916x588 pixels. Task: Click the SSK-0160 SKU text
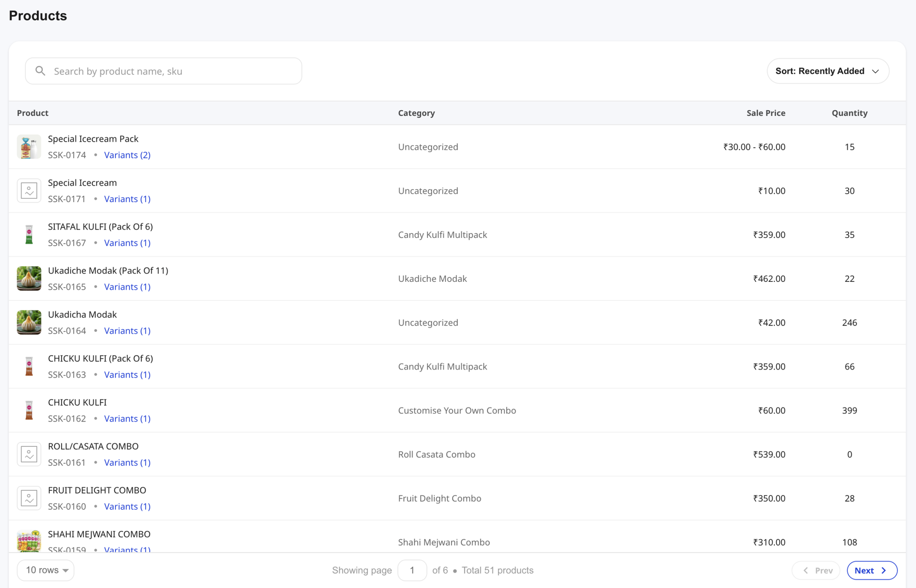67,506
